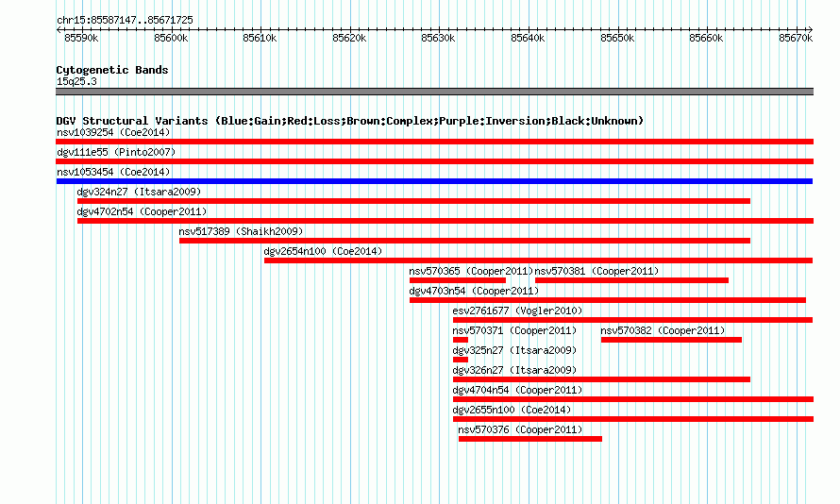Screen dimensions: 840x504
Task: Click the 85620k ruler label
Action: [x=349, y=38]
